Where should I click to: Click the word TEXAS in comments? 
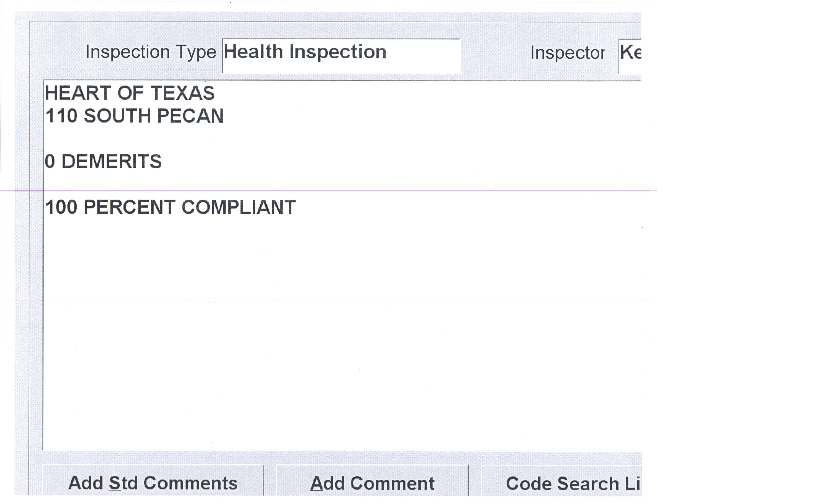pyautogui.click(x=182, y=93)
